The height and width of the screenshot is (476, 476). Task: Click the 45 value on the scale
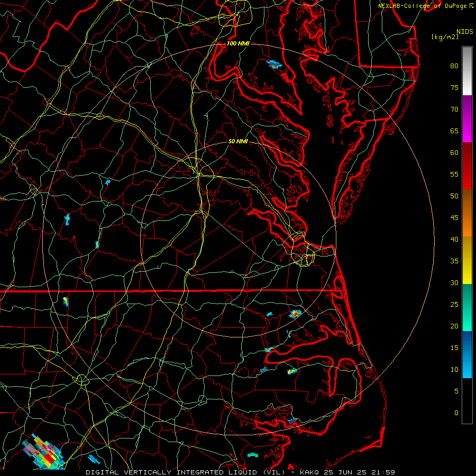(454, 218)
